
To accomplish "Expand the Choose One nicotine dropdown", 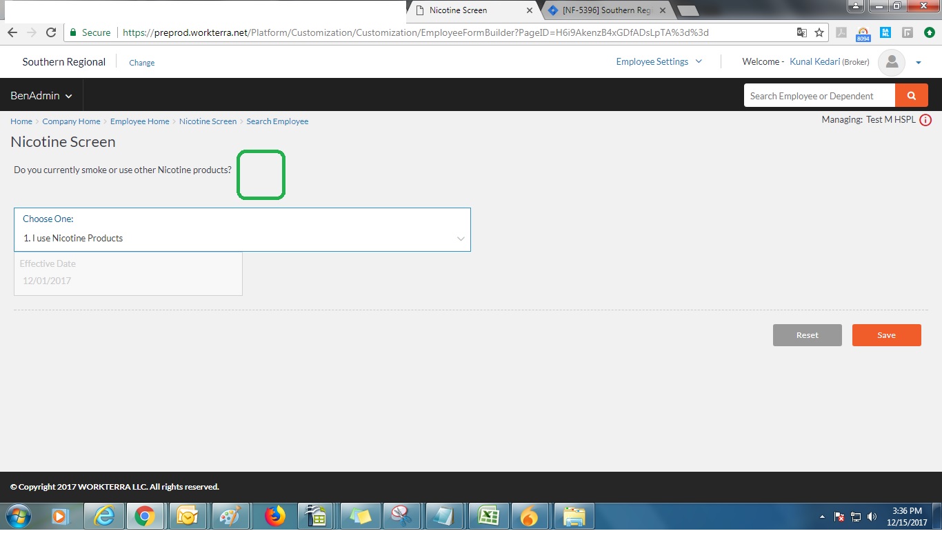I will tap(242, 230).
